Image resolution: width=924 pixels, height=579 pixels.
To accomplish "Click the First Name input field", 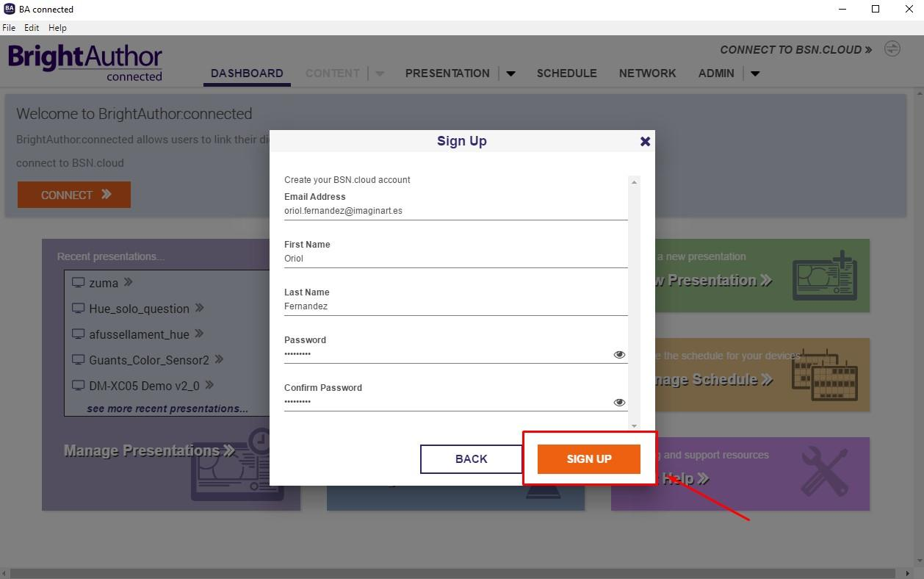I will (x=455, y=259).
